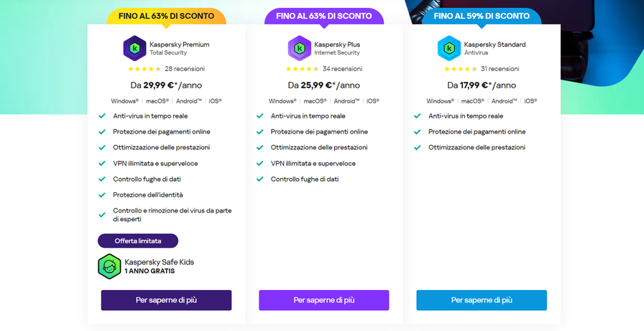The image size is (644, 331).
Task: View the 31 recensioni link
Action: tap(500, 70)
